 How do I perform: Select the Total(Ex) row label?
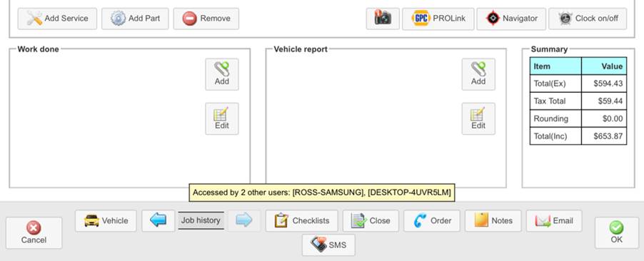click(x=555, y=83)
